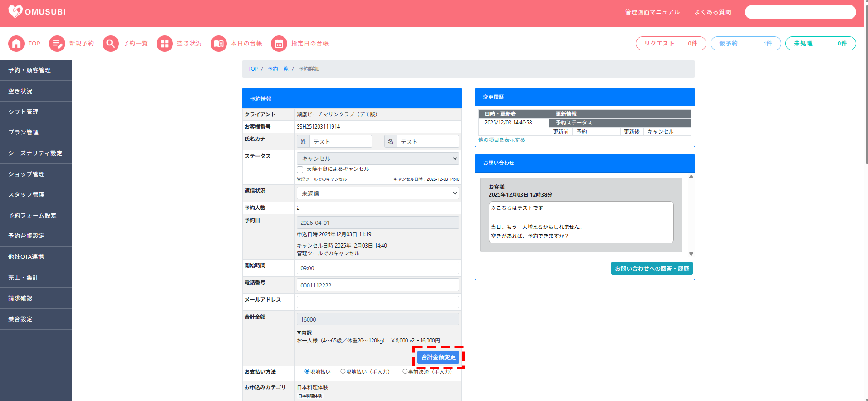
Task: Click the 新規予約 pencil icon
Action: click(x=57, y=44)
